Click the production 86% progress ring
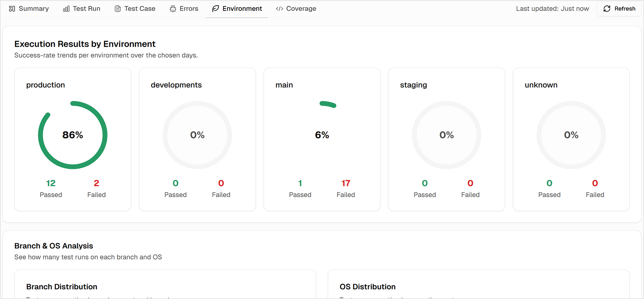The height and width of the screenshot is (299, 644). (x=73, y=135)
